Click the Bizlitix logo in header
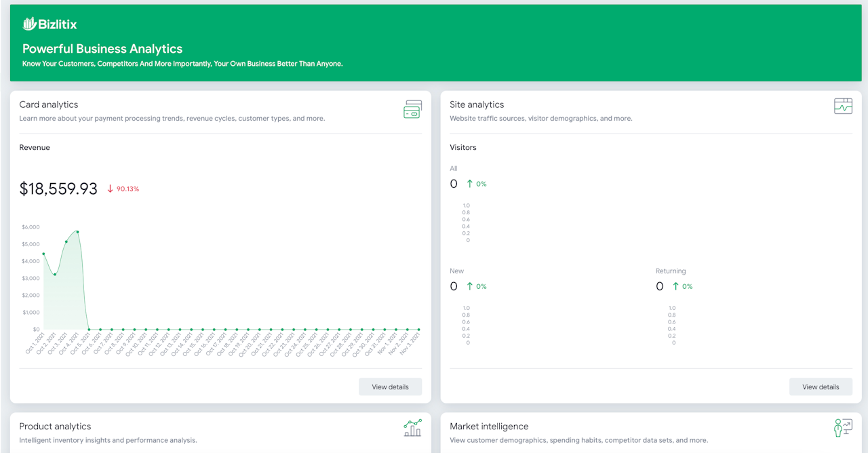 coord(50,24)
